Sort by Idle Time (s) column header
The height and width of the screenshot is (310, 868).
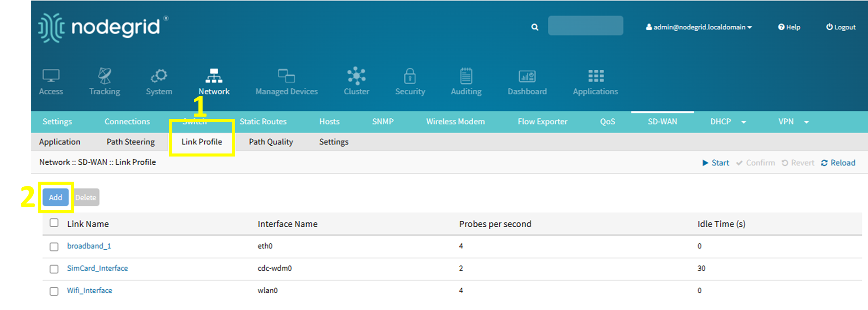[721, 224]
